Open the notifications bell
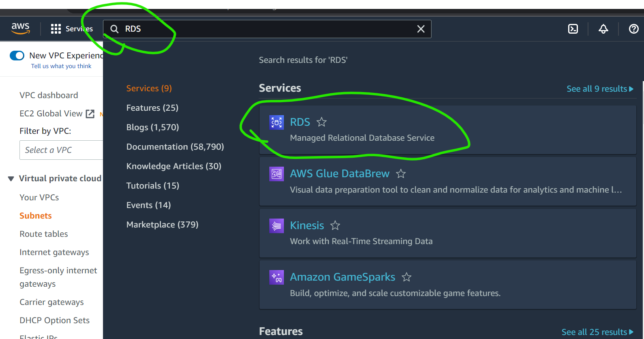The height and width of the screenshot is (339, 644). tap(603, 29)
